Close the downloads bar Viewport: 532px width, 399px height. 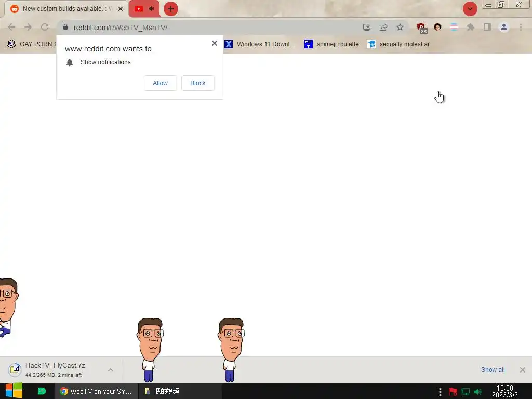523,370
